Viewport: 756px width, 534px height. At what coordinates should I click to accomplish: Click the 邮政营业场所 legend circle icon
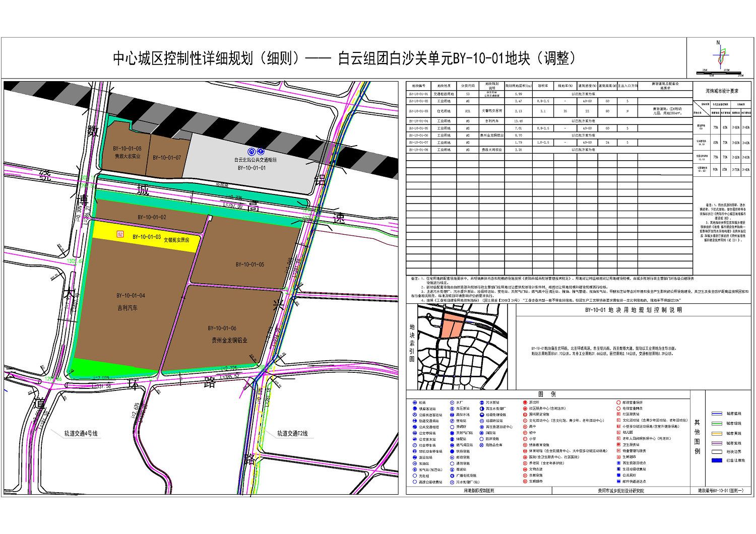618,403
